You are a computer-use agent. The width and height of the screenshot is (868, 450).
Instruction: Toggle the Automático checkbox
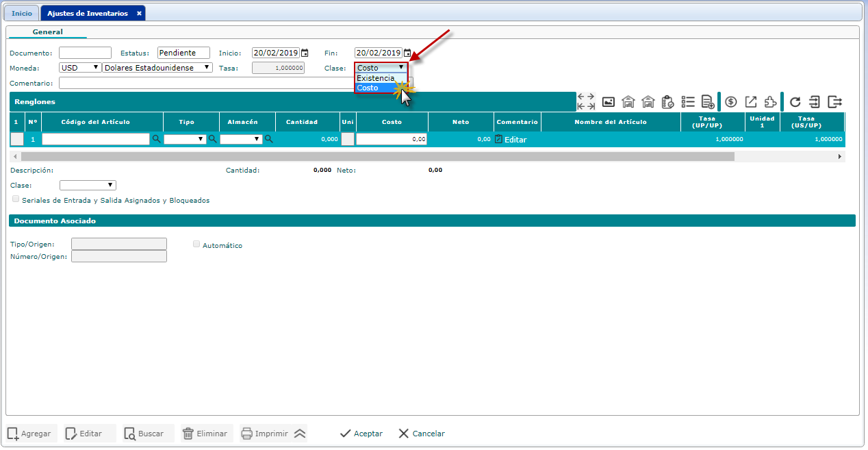point(197,244)
